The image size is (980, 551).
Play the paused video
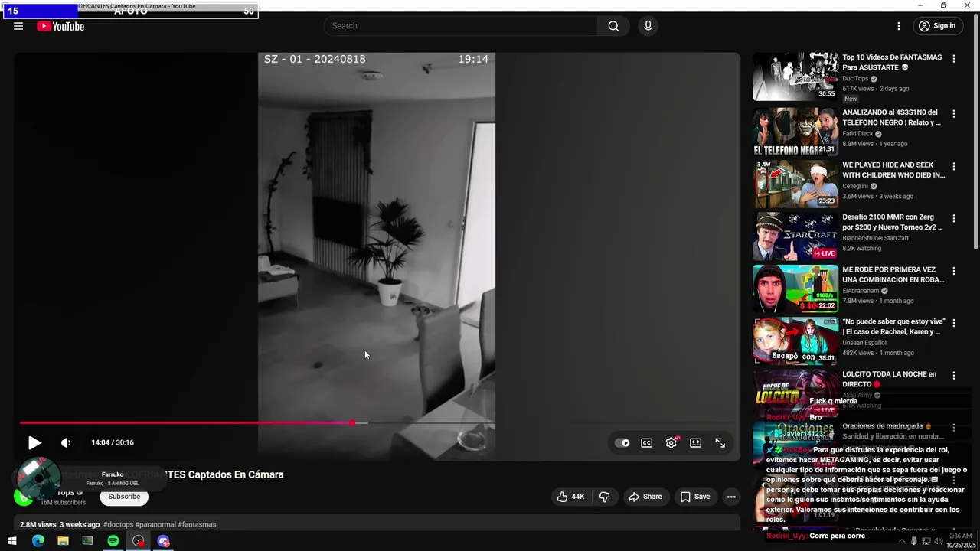click(34, 442)
